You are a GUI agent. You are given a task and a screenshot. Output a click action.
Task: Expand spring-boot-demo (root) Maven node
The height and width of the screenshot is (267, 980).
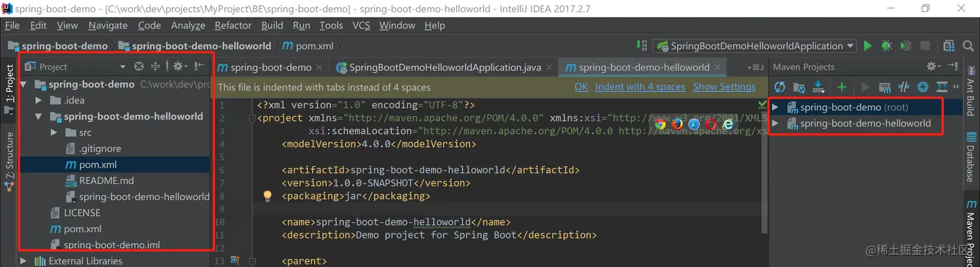[776, 108]
